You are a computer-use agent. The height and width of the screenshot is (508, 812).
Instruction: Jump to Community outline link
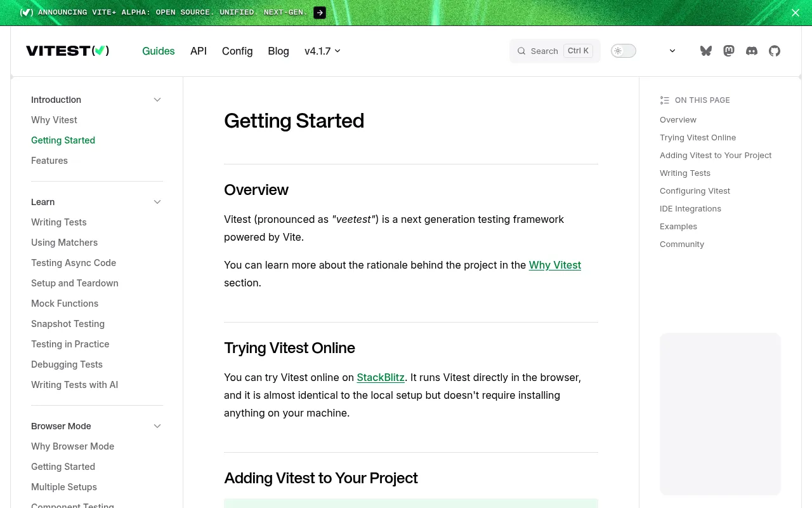[x=682, y=244]
